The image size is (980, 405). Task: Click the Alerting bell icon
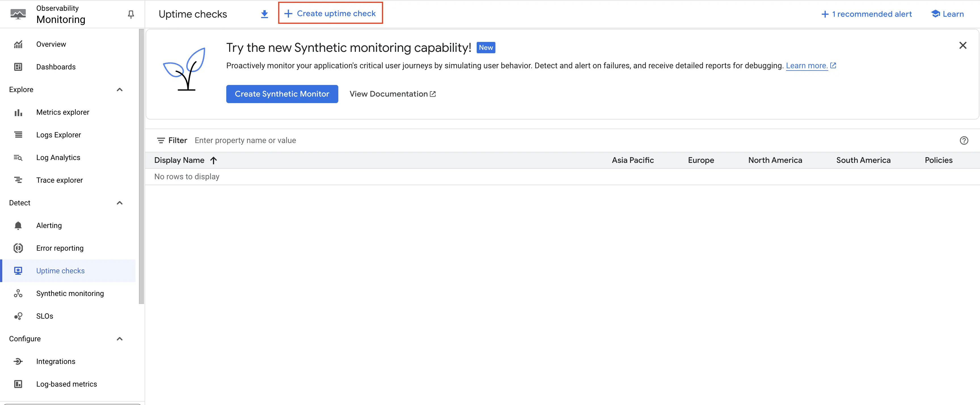pos(18,226)
